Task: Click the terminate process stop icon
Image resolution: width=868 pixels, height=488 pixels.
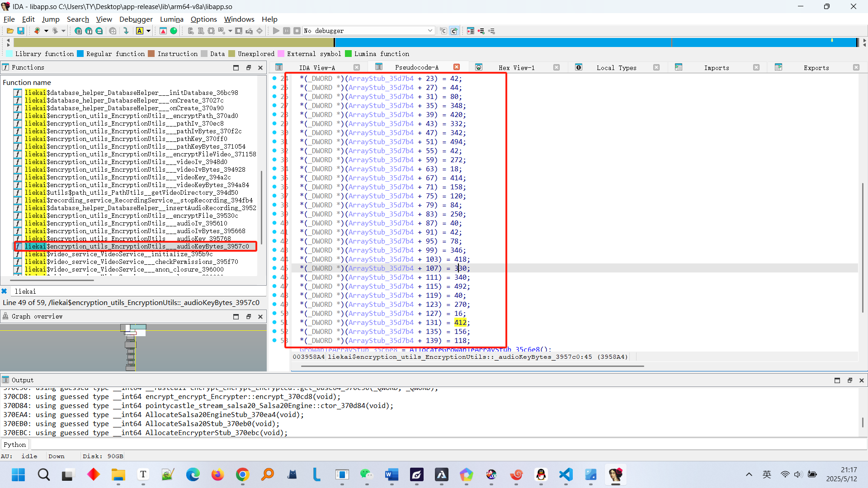Action: pyautogui.click(x=297, y=31)
